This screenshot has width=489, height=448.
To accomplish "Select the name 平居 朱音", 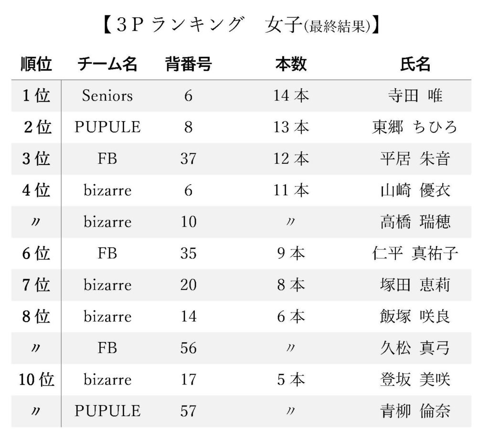I will coord(415,159).
